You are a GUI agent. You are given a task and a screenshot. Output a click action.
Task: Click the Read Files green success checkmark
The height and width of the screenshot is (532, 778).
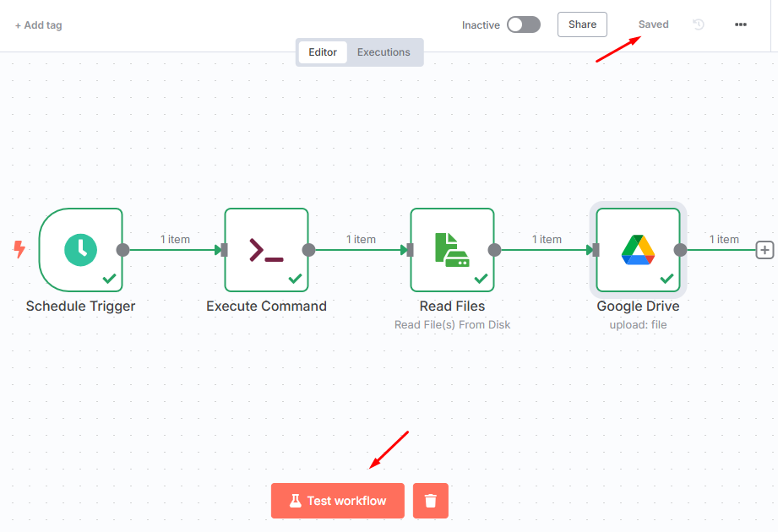481,279
